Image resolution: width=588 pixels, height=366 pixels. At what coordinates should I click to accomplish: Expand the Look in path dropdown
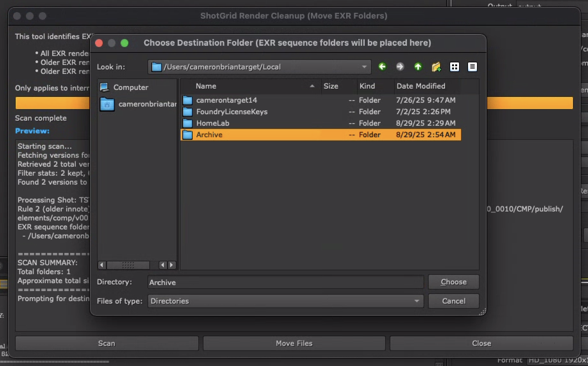[364, 67]
